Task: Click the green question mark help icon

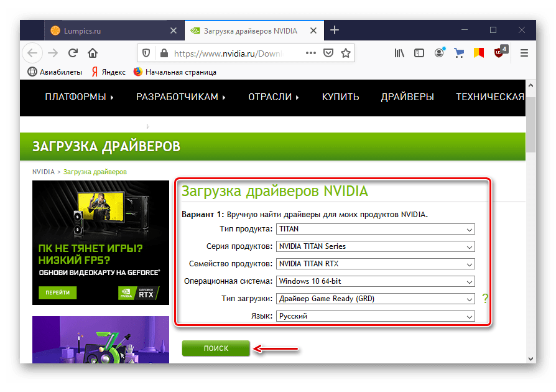Action: pyautogui.click(x=485, y=299)
